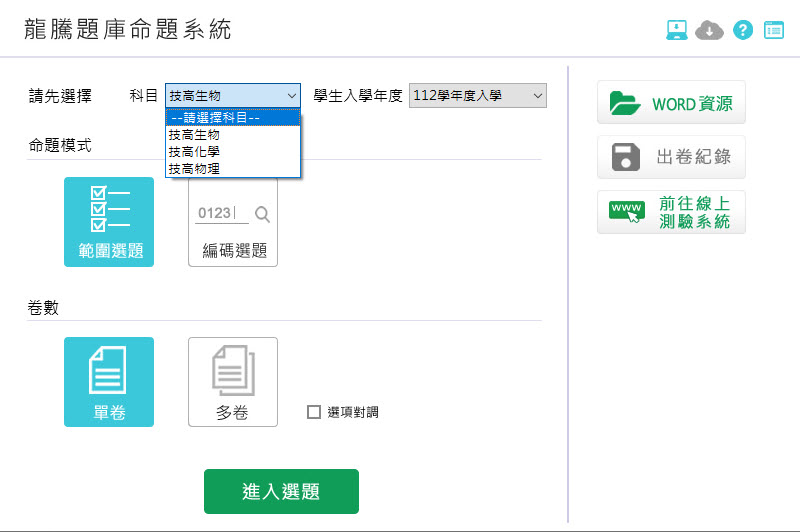Select 範圍選題 mode tile
800x532 pixels.
point(109,222)
